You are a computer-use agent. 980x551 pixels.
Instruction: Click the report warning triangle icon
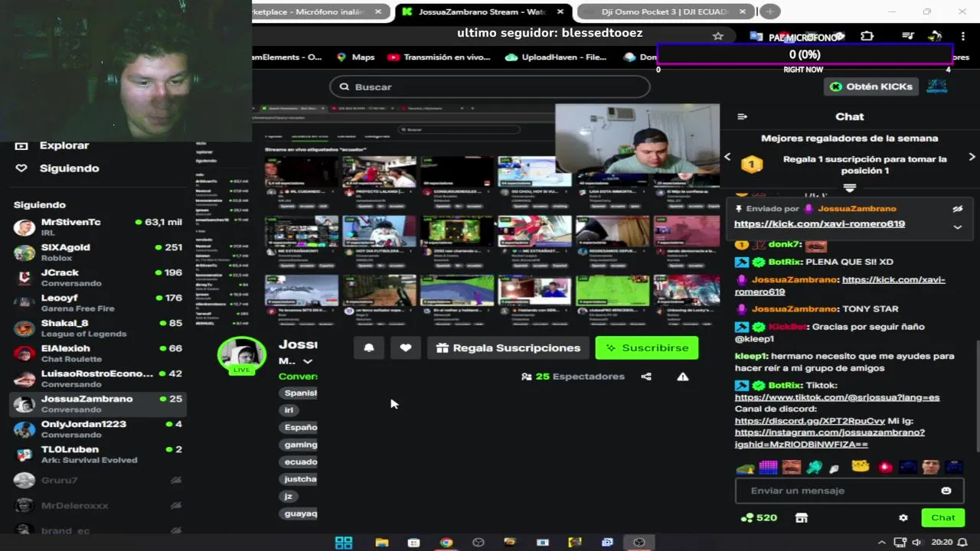click(683, 377)
